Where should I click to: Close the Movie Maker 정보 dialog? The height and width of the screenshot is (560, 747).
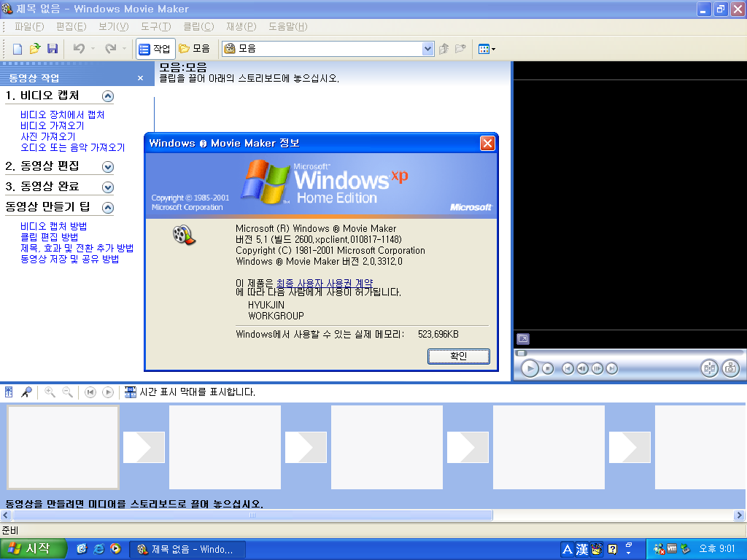pyautogui.click(x=487, y=144)
